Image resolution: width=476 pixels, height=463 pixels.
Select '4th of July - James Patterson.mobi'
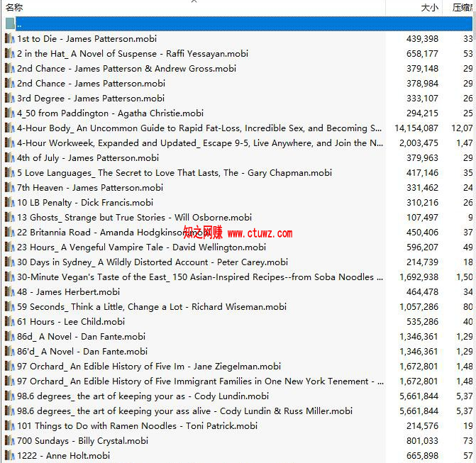point(88,158)
